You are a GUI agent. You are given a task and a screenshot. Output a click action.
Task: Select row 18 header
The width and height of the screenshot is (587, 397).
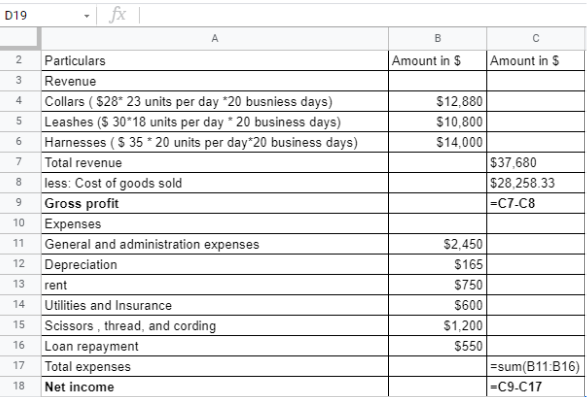pyautogui.click(x=19, y=387)
